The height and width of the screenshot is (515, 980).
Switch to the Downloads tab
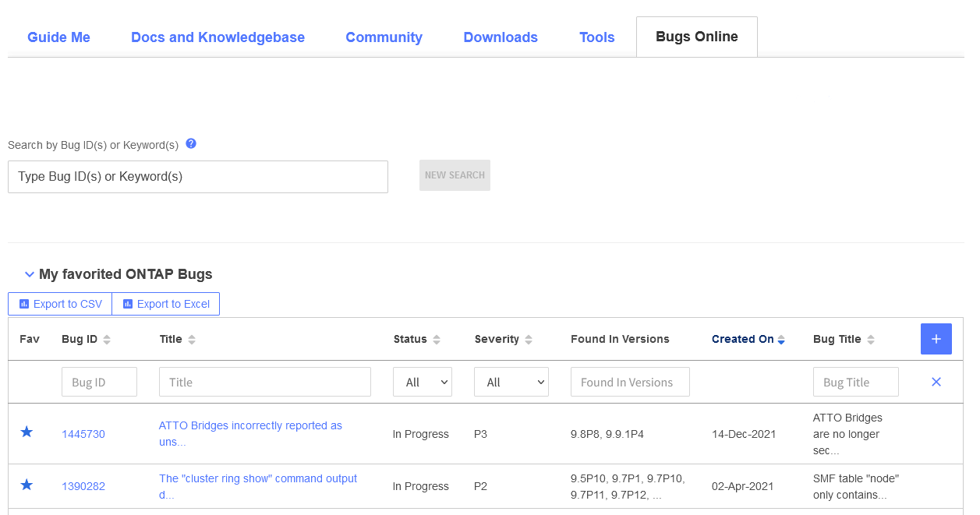tap(501, 37)
